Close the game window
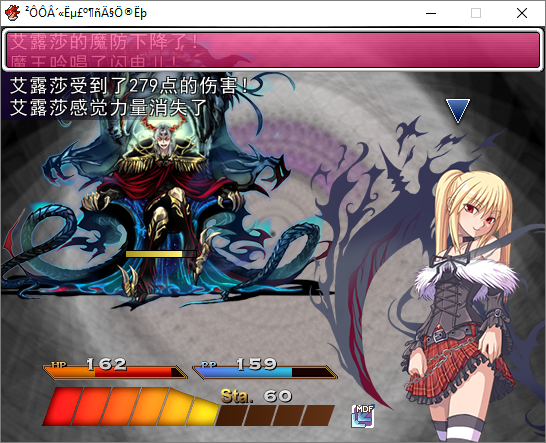The height and width of the screenshot is (443, 546). tap(522, 13)
